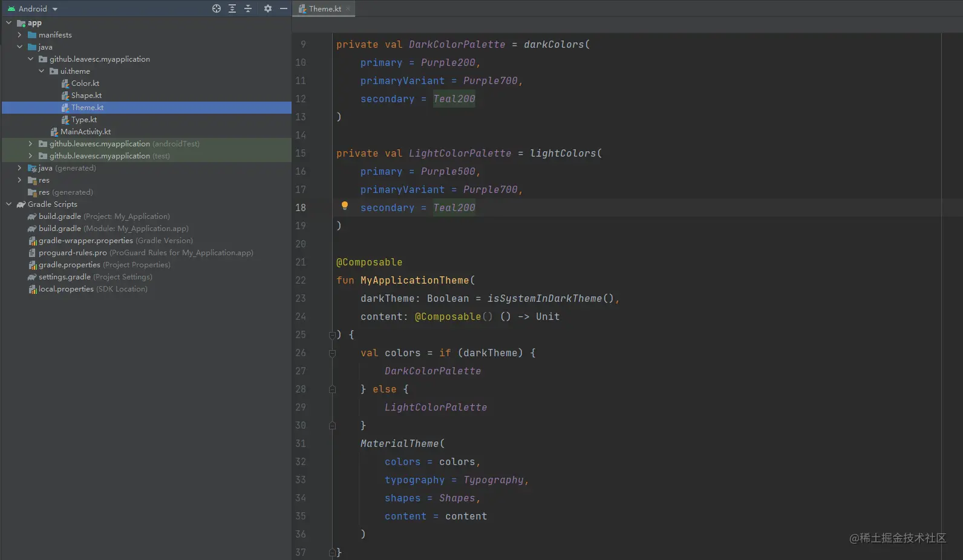Select MainActivity.kt in the project tree
The width and height of the screenshot is (963, 560).
tap(86, 132)
